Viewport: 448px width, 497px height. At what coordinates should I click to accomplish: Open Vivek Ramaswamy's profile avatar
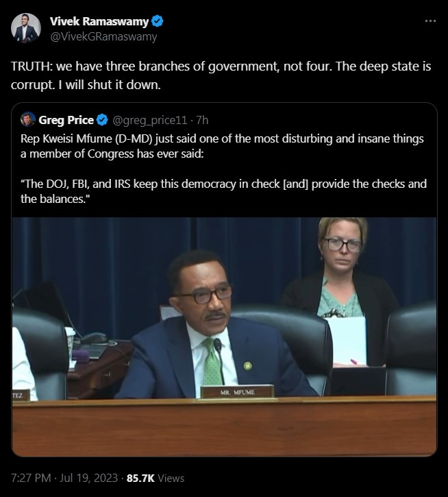(26, 28)
